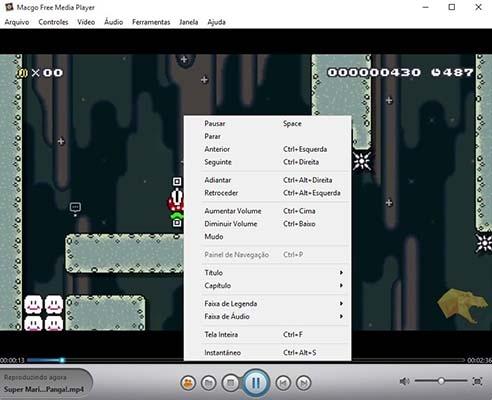Open the Ferramentas menu
The image size is (492, 400).
click(x=151, y=22)
